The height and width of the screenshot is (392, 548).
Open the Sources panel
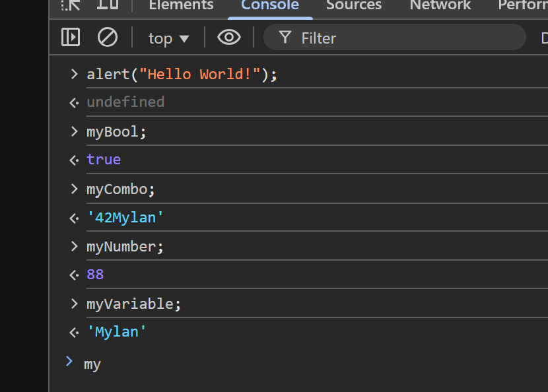tap(353, 7)
